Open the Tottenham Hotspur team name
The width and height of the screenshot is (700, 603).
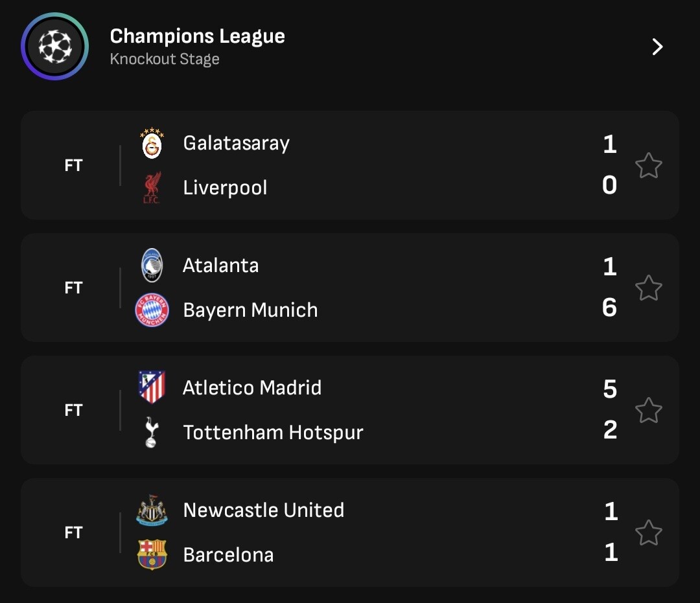point(273,432)
